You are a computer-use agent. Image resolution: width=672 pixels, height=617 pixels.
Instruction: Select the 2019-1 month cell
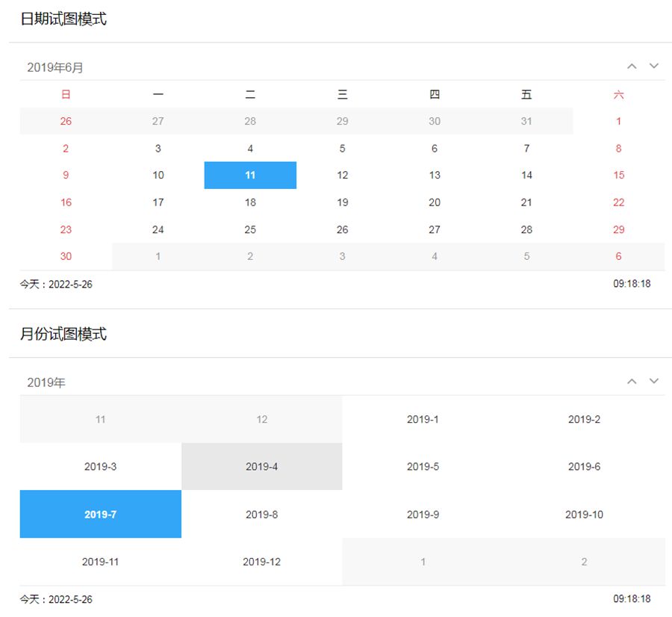pos(423,419)
